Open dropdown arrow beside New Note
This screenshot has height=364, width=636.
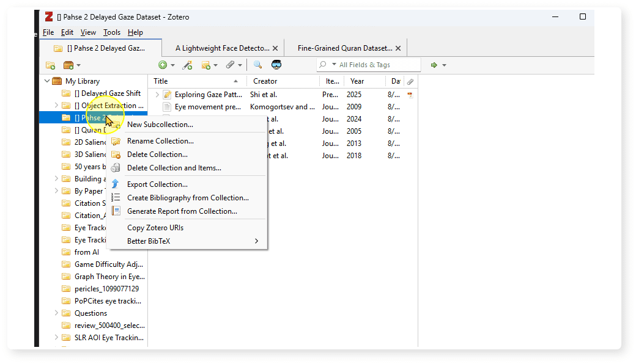[x=215, y=65]
